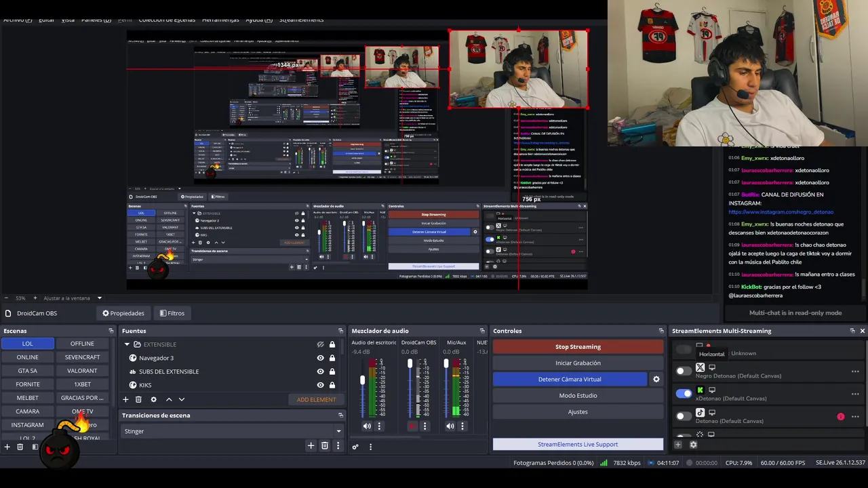
Task: Click ADD ELEMENT button in Fuentes
Action: tap(316, 400)
